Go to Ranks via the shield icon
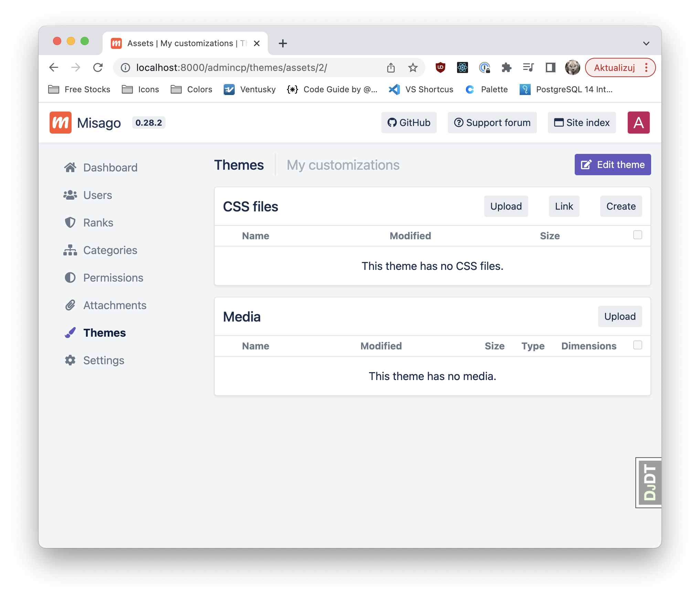This screenshot has width=700, height=599. tap(70, 223)
